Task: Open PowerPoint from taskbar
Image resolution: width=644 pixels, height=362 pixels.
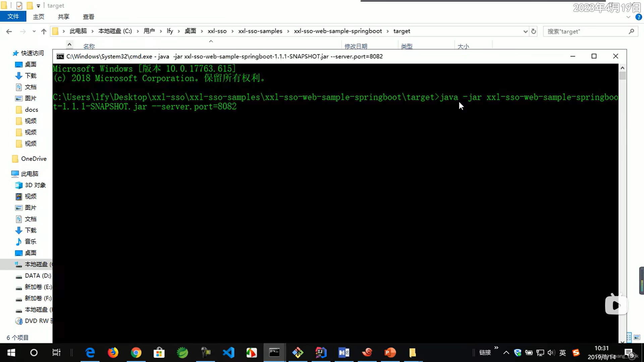Action: click(390, 353)
